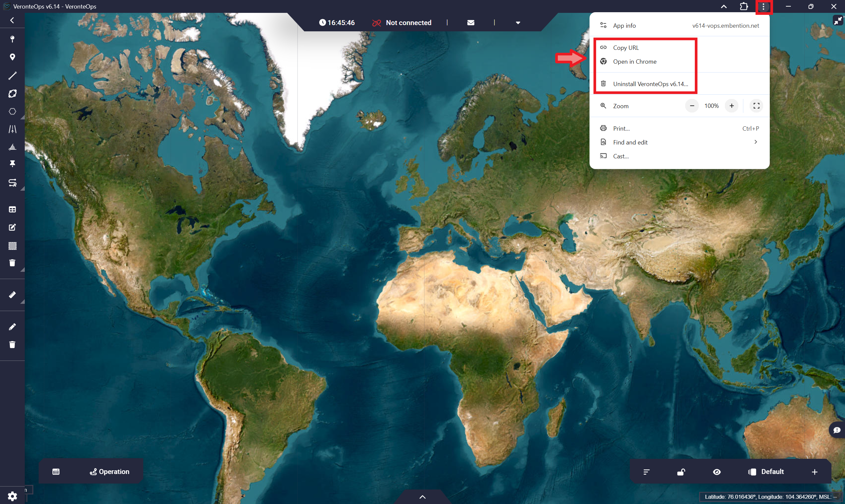Increase zoom with plus button
This screenshot has width=845, height=504.
coord(731,106)
